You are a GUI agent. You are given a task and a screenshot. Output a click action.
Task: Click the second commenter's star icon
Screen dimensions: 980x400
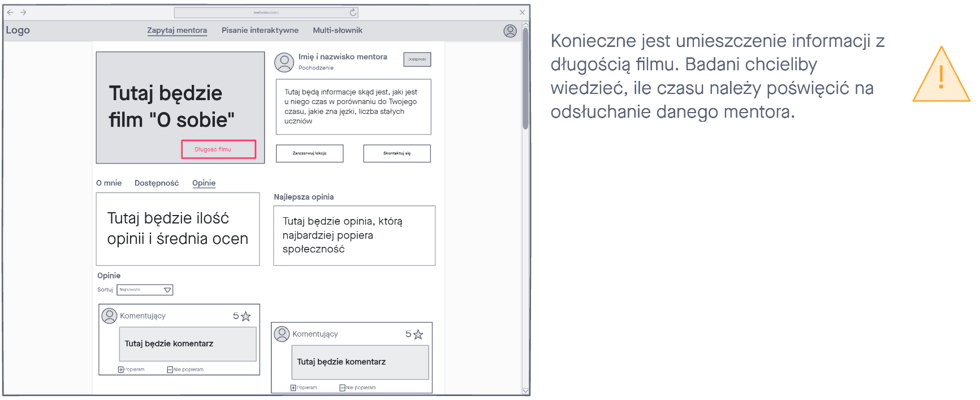(x=418, y=334)
